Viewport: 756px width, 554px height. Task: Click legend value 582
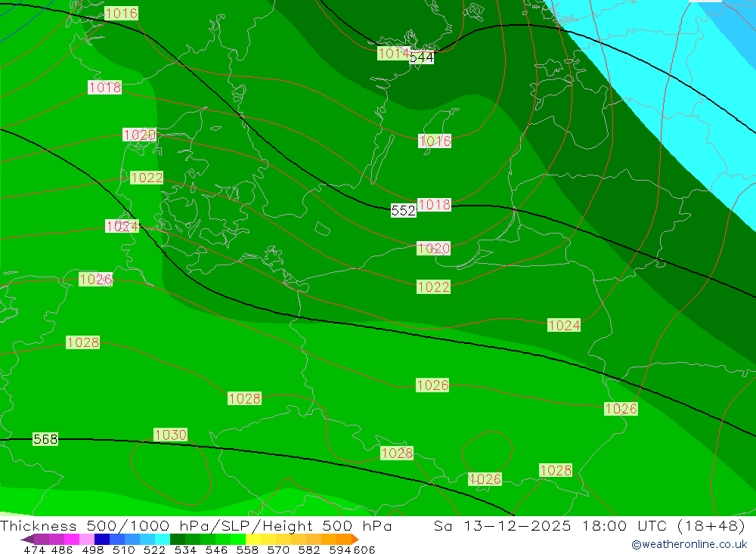[x=308, y=550]
